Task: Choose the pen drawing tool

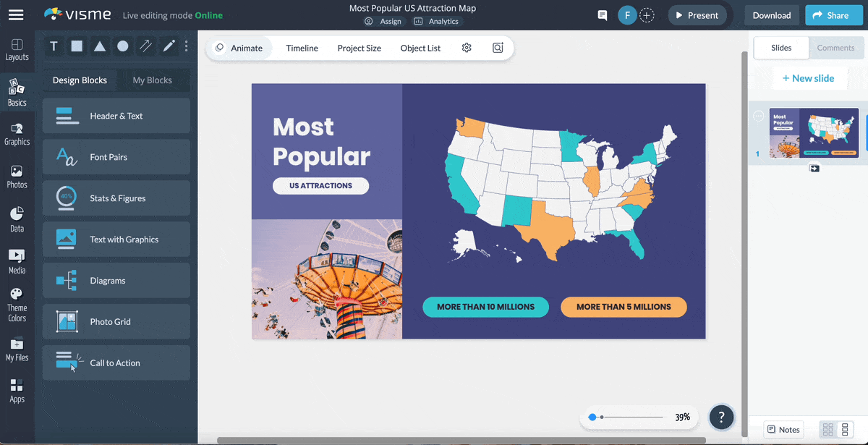Action: (169, 46)
